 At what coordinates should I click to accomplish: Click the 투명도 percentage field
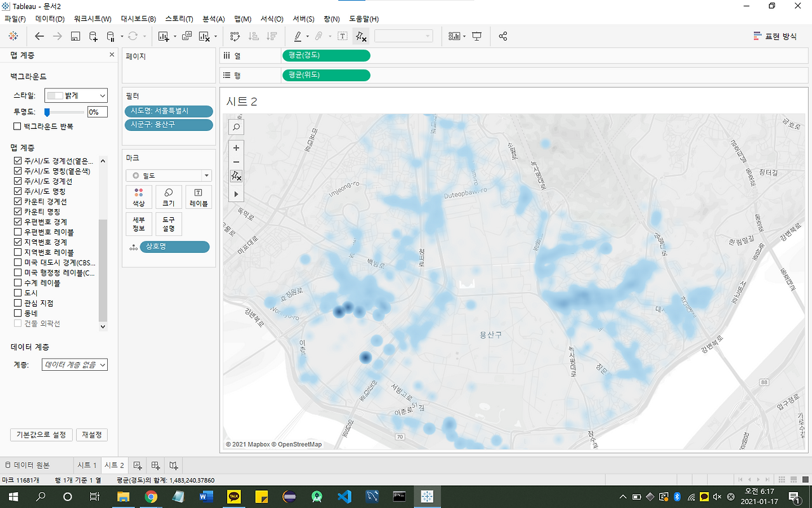[x=98, y=112]
